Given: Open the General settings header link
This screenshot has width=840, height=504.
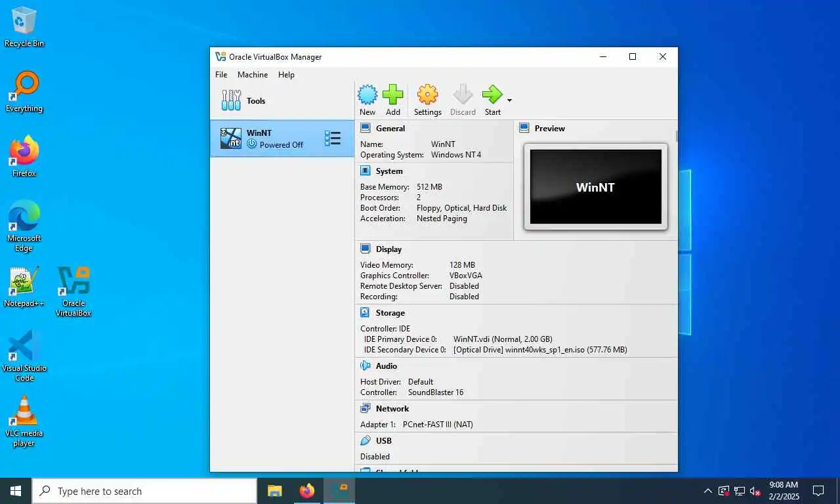Looking at the screenshot, I should coord(390,129).
